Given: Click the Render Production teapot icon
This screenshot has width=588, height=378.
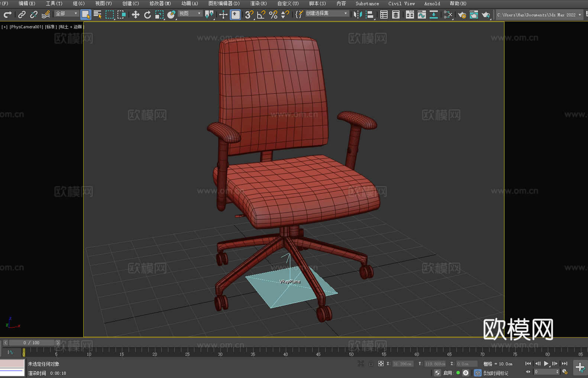Looking at the screenshot, I should pyautogui.click(x=486, y=14).
